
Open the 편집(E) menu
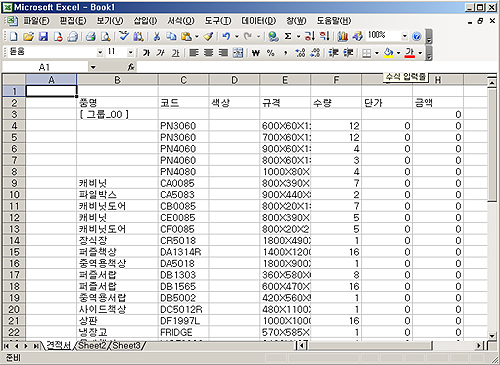tap(73, 21)
